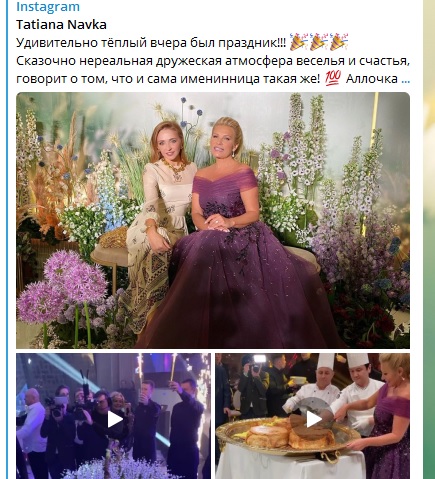Click the red 100 emoji
Screen dimensions: 435x479
tap(333, 79)
